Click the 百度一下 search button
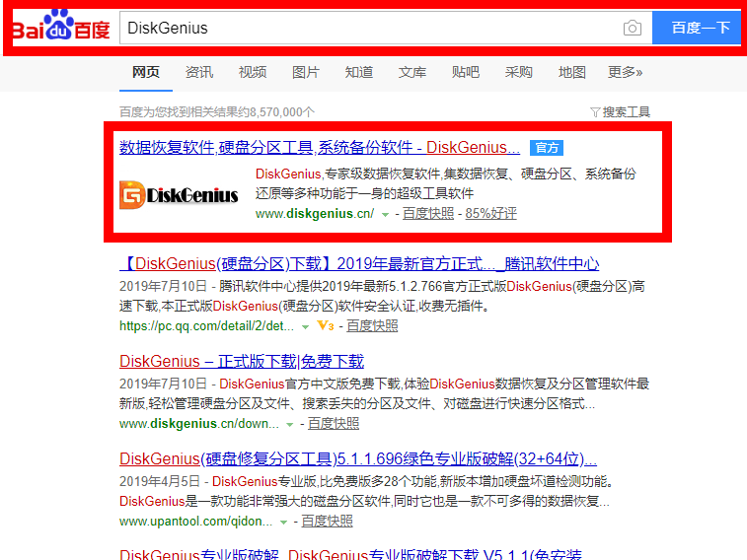This screenshot has height=560, width=747. tap(697, 28)
